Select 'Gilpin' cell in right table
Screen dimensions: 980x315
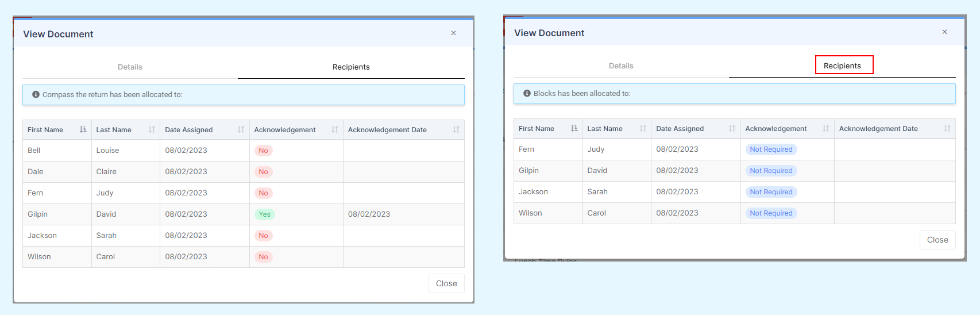tap(548, 171)
